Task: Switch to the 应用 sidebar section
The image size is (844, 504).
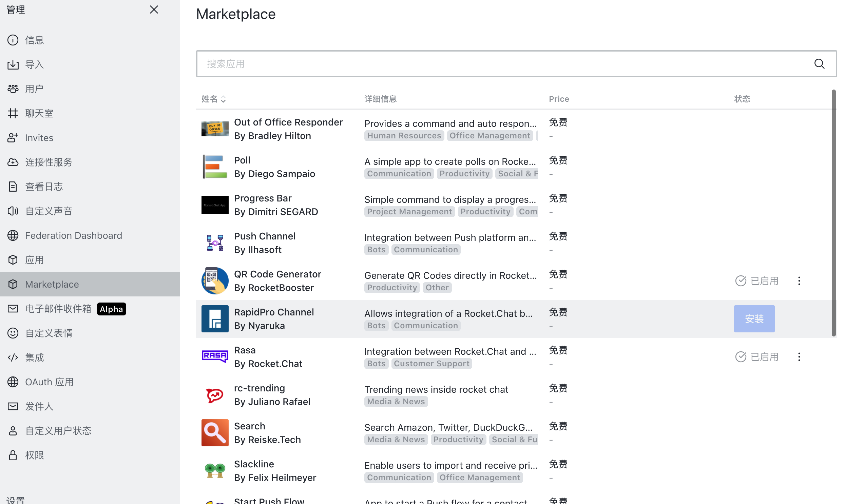Action: pyautogui.click(x=34, y=260)
